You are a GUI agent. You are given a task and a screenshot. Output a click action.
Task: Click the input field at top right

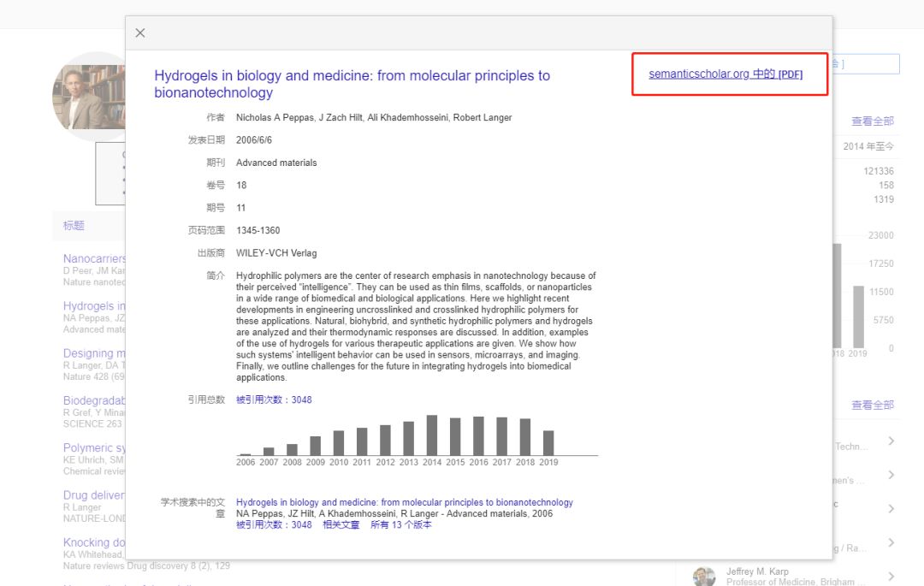pyautogui.click(x=866, y=64)
